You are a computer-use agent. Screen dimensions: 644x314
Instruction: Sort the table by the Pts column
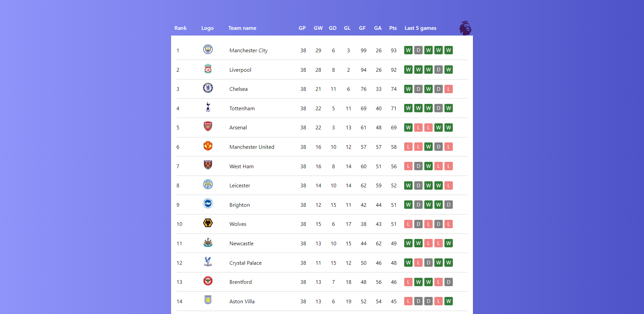(x=392, y=28)
